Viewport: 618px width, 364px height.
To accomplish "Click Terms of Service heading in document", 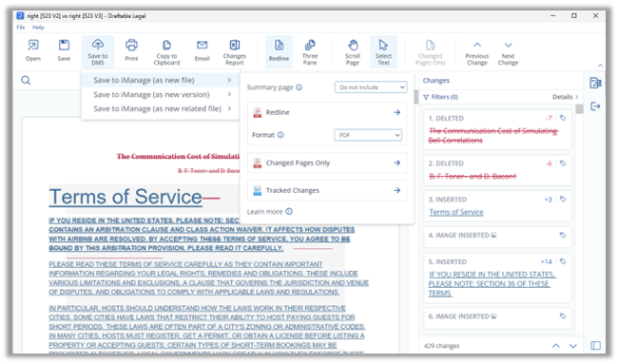I will [x=126, y=197].
